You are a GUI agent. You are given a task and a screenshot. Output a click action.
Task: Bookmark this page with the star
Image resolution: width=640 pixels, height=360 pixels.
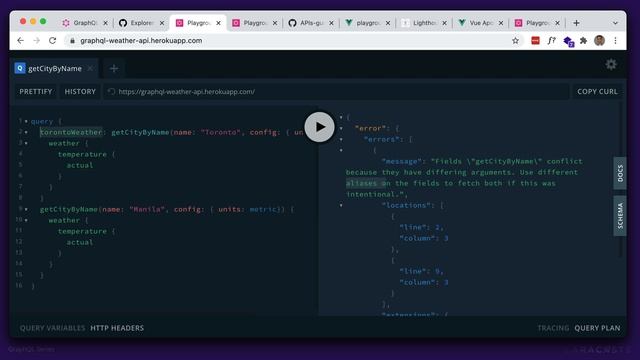[516, 40]
